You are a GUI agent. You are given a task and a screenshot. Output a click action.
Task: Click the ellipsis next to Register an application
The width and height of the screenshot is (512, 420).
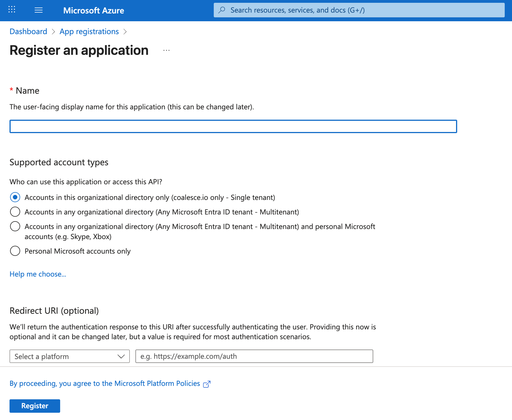pos(166,51)
